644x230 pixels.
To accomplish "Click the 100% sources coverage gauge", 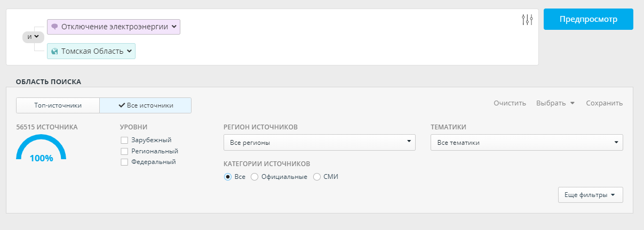I will 41,148.
